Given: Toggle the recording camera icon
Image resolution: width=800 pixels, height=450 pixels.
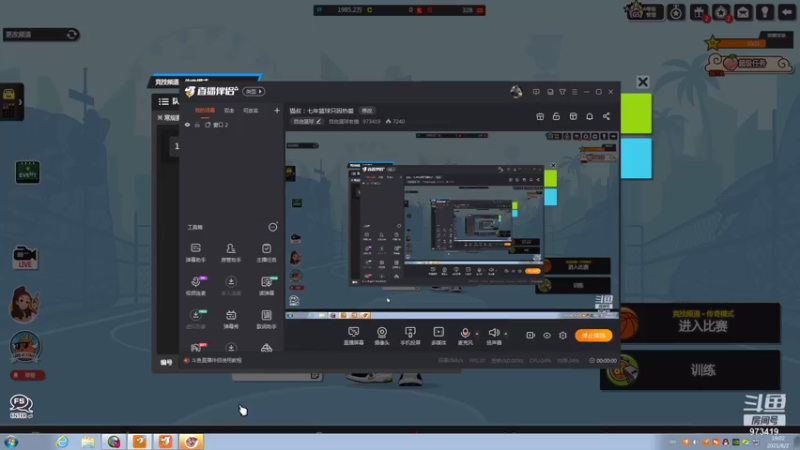Looking at the screenshot, I should tap(531, 335).
